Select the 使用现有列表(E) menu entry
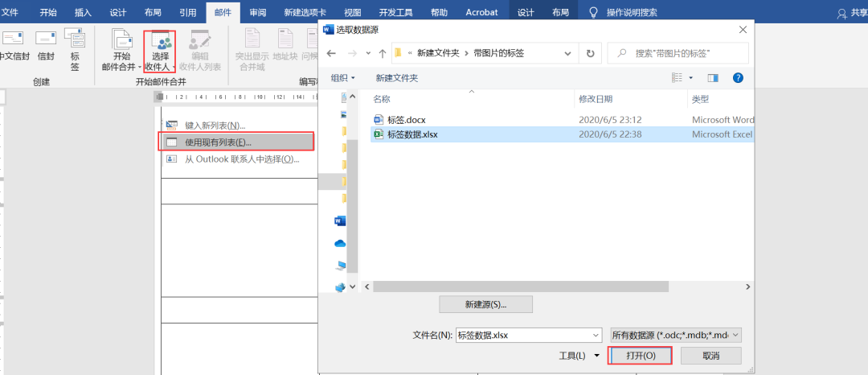The image size is (868, 375). pyautogui.click(x=237, y=142)
